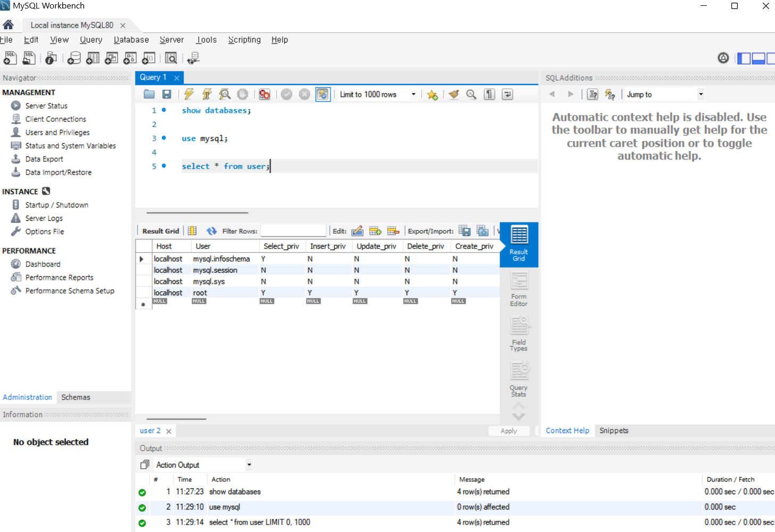Search table data toolbar icon
Image resolution: width=775 pixels, height=532 pixels.
coord(171,58)
